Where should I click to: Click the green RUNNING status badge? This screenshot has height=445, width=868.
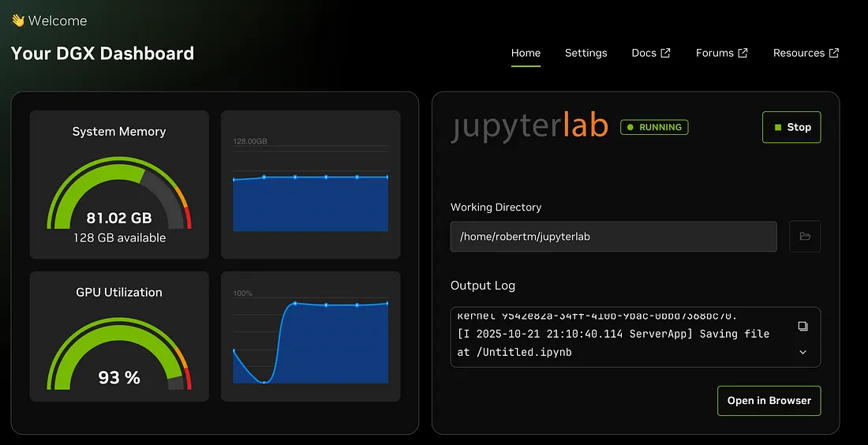(x=654, y=127)
